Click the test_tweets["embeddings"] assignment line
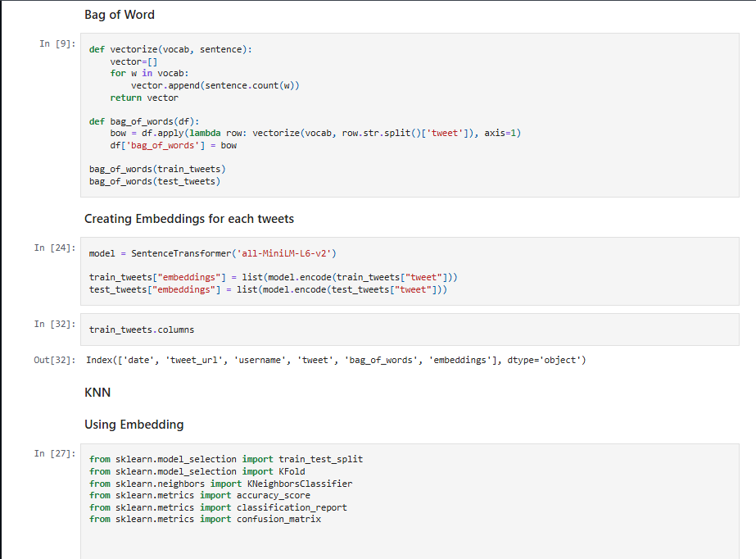This screenshot has width=756, height=559. point(269,289)
